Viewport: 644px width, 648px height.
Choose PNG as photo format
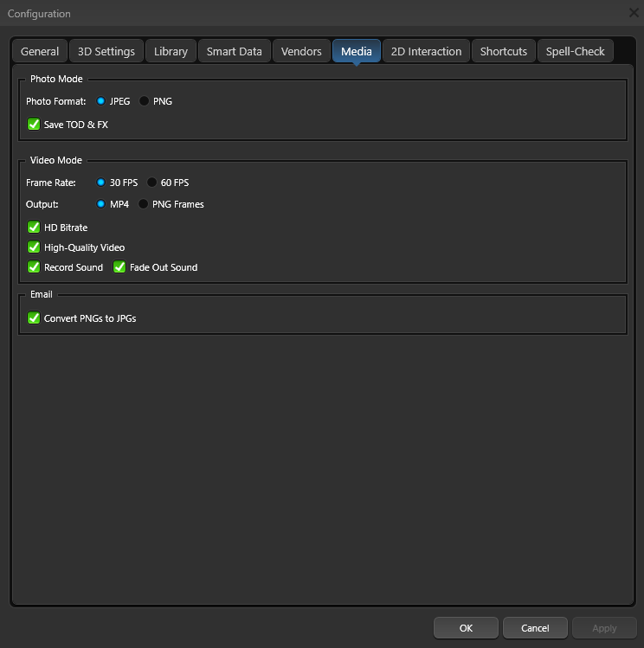pos(145,101)
